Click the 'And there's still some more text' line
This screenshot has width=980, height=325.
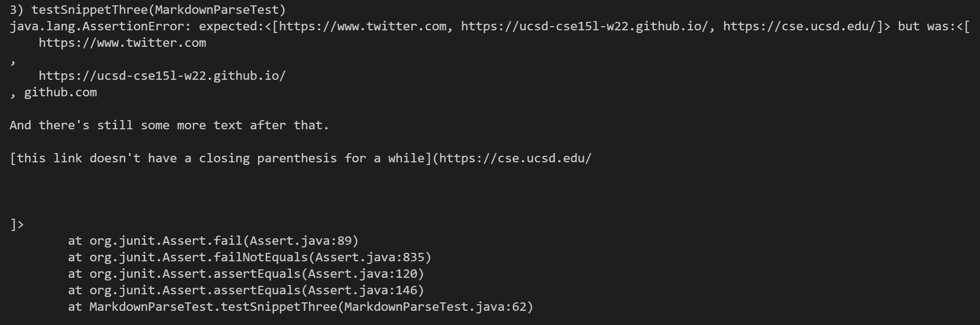pos(169,125)
